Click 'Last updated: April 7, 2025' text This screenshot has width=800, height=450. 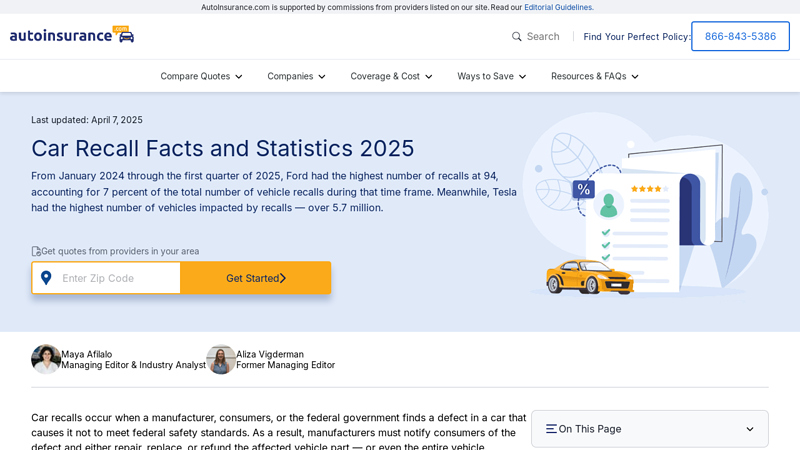click(x=87, y=120)
